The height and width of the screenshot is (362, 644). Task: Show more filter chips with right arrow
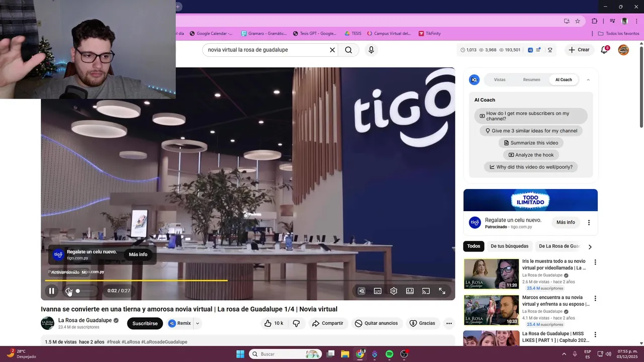pos(590,246)
